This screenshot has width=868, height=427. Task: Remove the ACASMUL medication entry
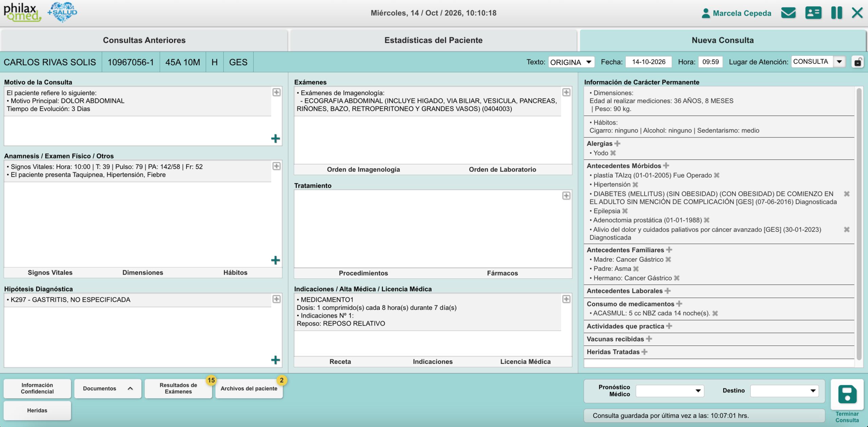pyautogui.click(x=715, y=313)
